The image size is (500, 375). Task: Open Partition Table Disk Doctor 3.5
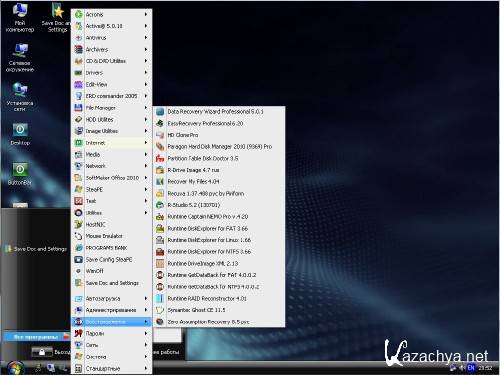coord(219,158)
